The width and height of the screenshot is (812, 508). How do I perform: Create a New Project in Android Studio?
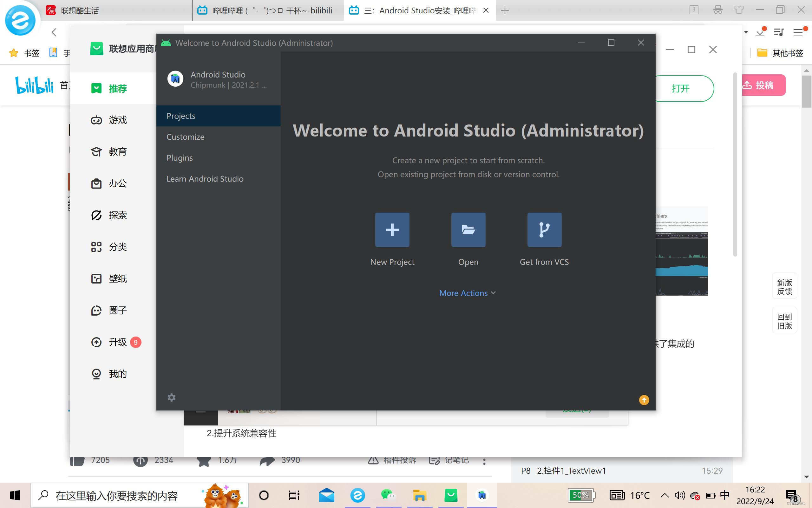[392, 230]
